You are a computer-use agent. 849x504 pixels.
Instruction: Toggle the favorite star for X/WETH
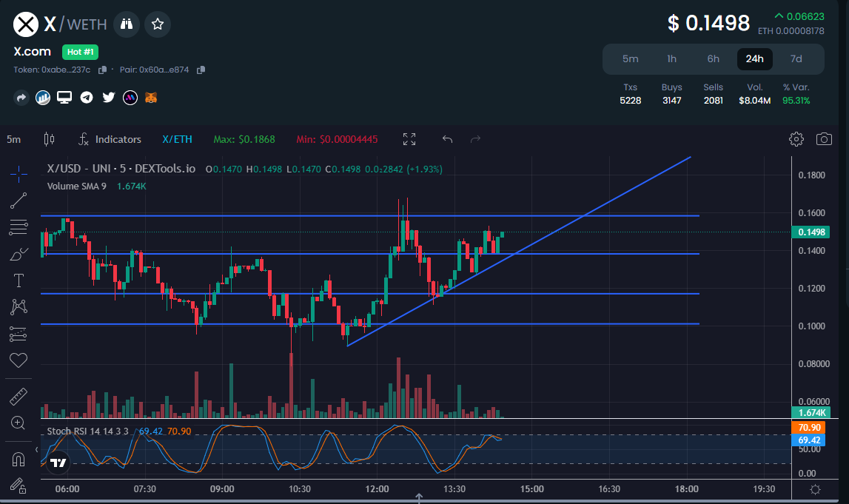point(157,24)
